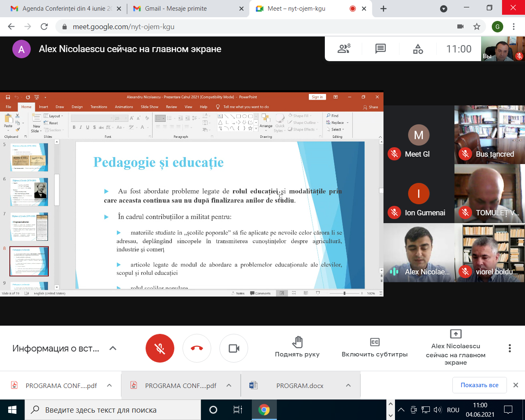
Task: Open the participants list icon
Action: click(x=344, y=49)
